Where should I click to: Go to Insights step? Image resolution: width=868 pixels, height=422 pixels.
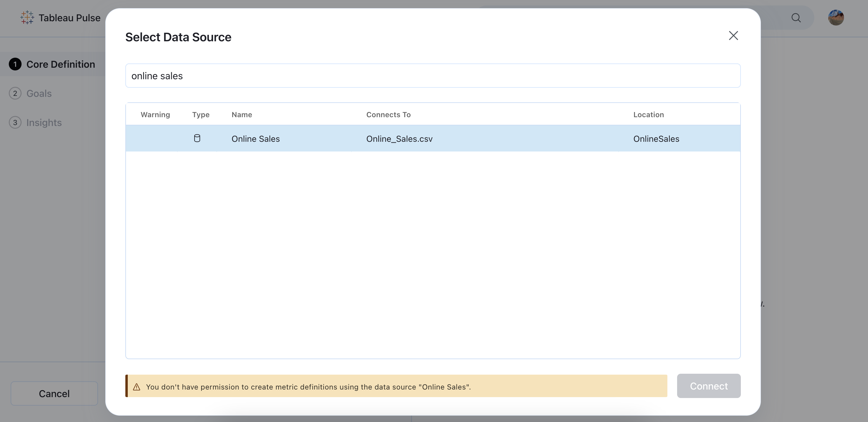pyautogui.click(x=44, y=123)
